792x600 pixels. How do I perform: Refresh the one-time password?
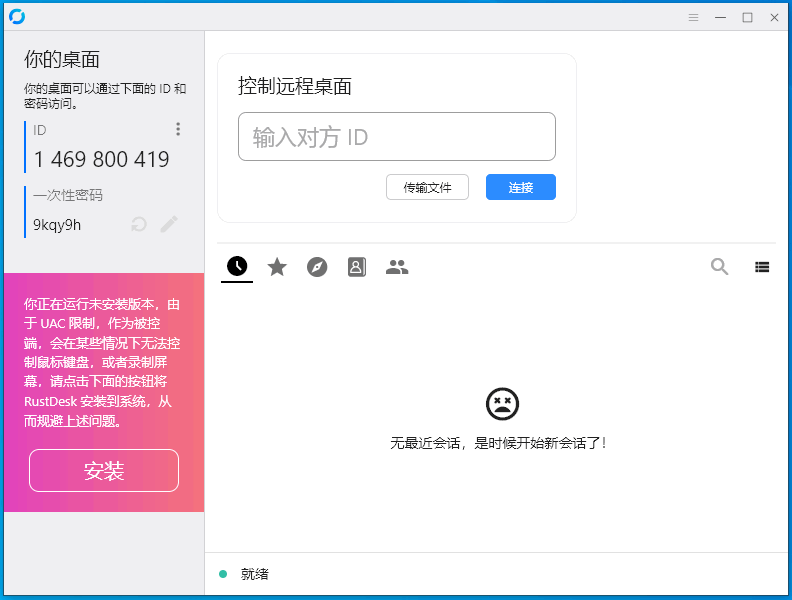(139, 224)
